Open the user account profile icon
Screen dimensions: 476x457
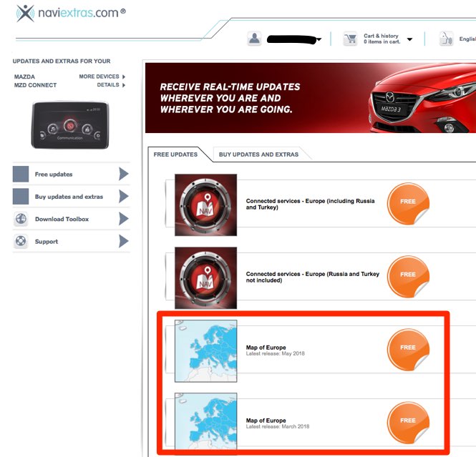click(x=254, y=39)
